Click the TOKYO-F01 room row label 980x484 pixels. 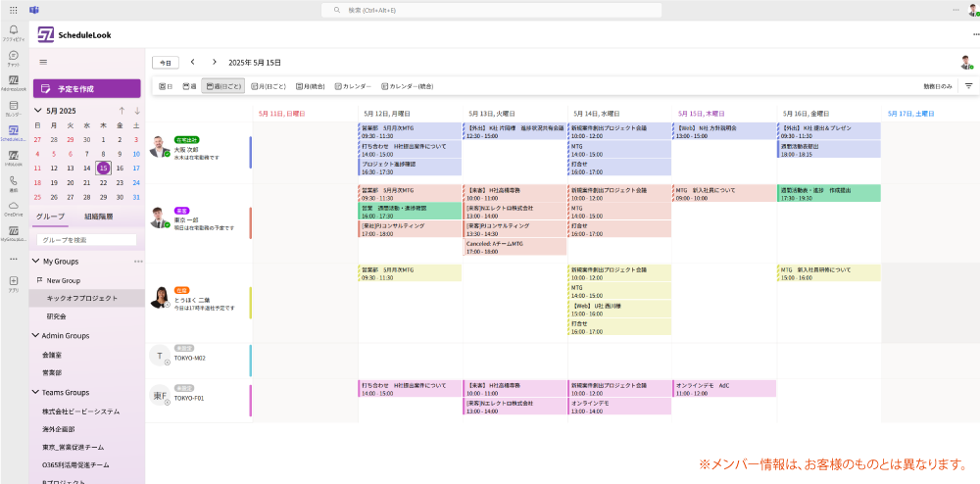click(189, 398)
